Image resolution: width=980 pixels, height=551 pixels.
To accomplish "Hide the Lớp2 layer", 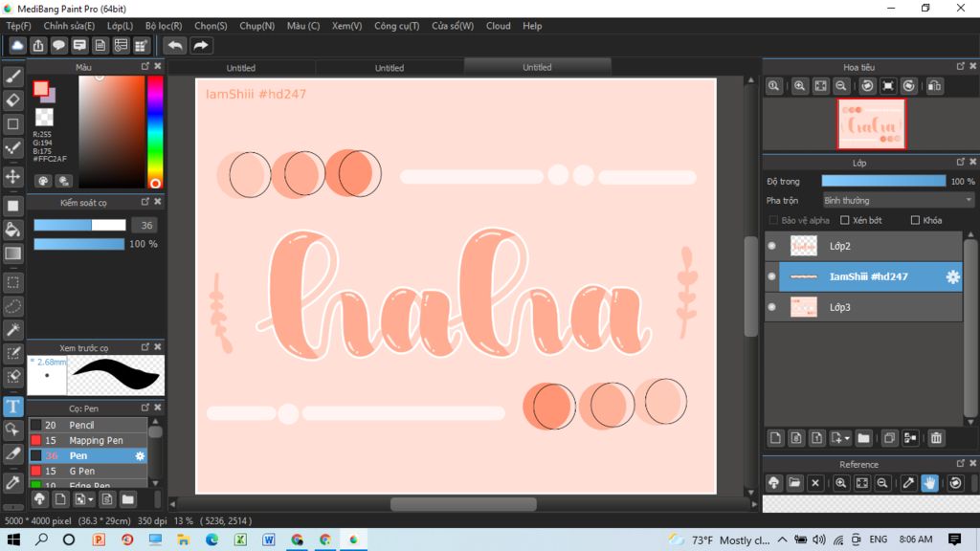I will (772, 246).
